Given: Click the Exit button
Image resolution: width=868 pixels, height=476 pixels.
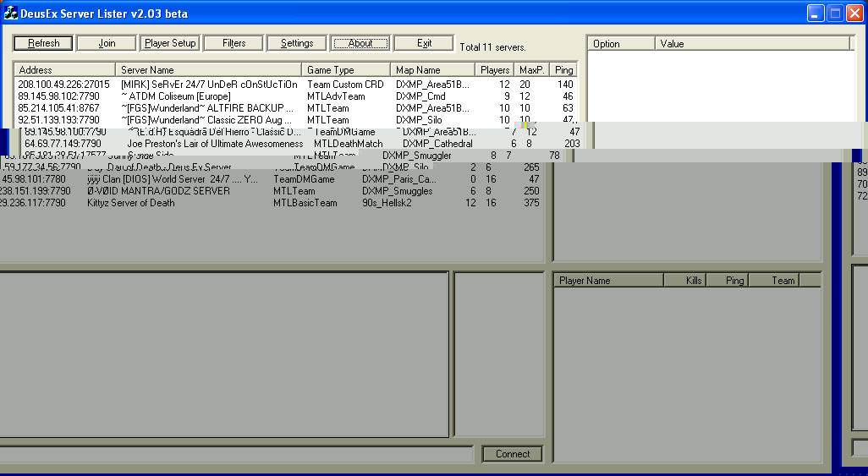Looking at the screenshot, I should pos(424,43).
